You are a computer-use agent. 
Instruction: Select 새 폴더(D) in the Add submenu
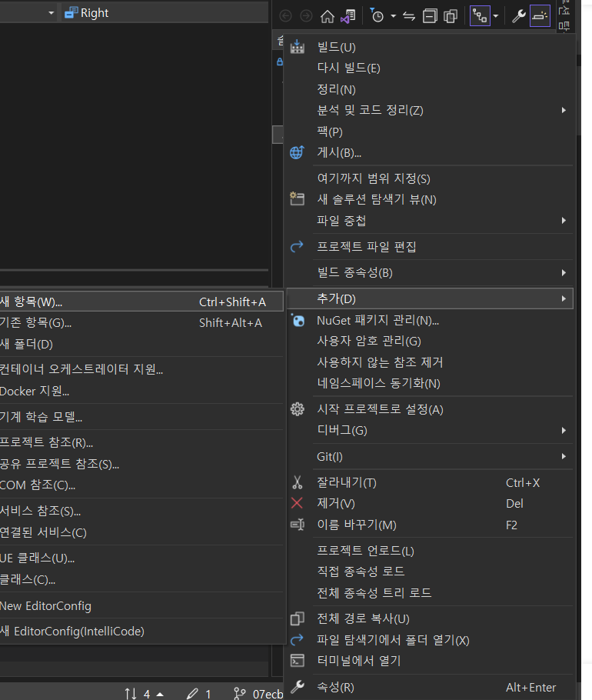pos(141,344)
